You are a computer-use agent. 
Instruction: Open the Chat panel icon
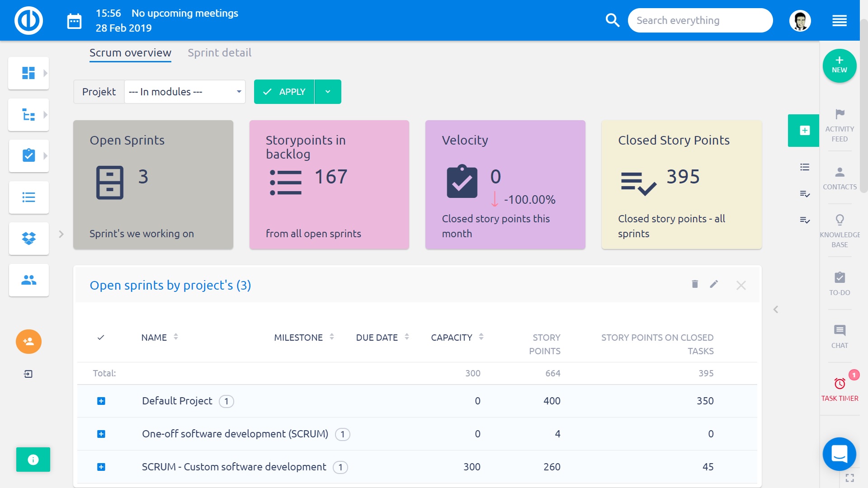click(x=840, y=331)
